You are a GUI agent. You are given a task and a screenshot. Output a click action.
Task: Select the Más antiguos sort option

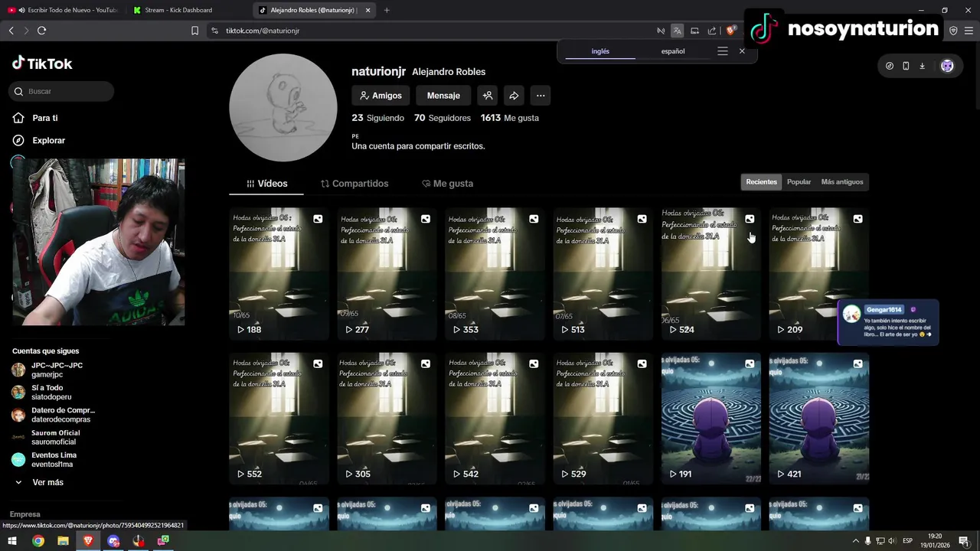(842, 182)
